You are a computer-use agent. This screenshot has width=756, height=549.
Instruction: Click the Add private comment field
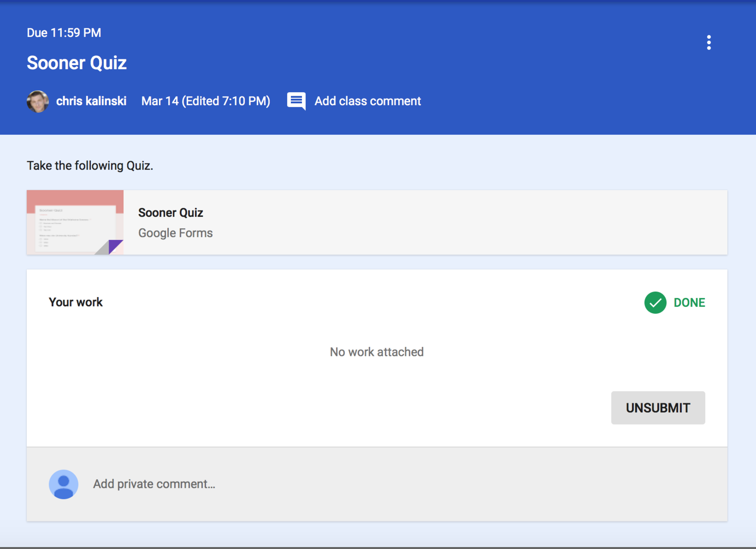[154, 484]
